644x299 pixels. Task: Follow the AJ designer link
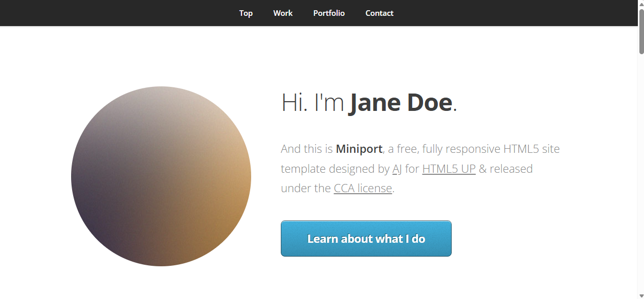[x=397, y=169]
